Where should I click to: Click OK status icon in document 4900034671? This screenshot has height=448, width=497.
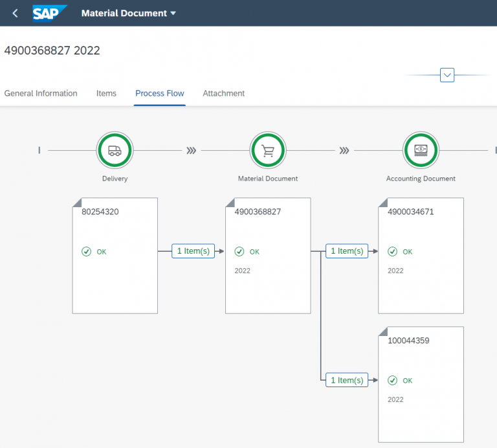(x=392, y=251)
